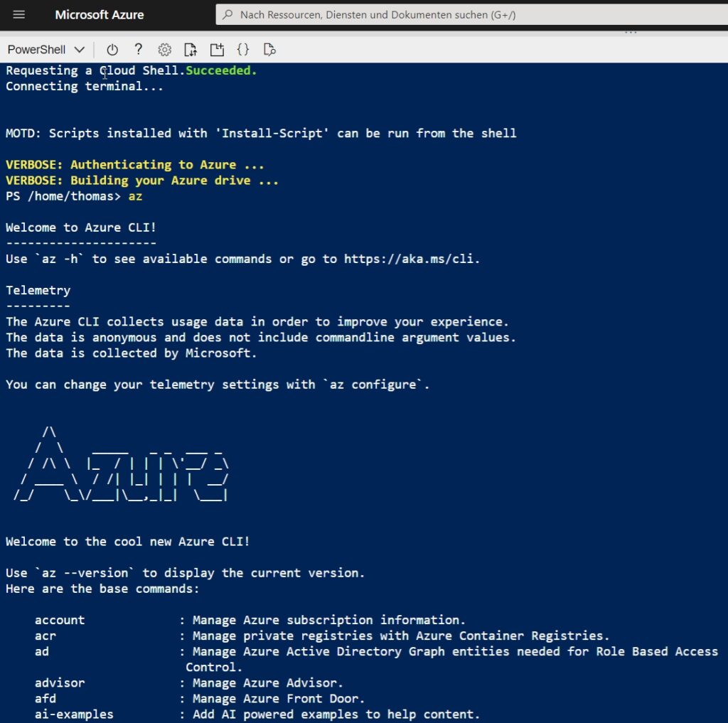Viewport: 728px width, 723px height.
Task: Open Cloud Shell help question mark
Action: 138,49
